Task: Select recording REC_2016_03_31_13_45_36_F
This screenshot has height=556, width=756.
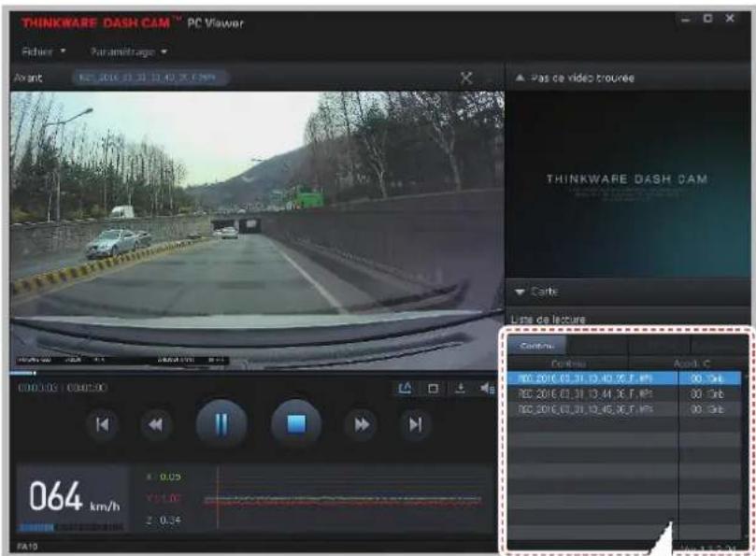Action: 624,409
